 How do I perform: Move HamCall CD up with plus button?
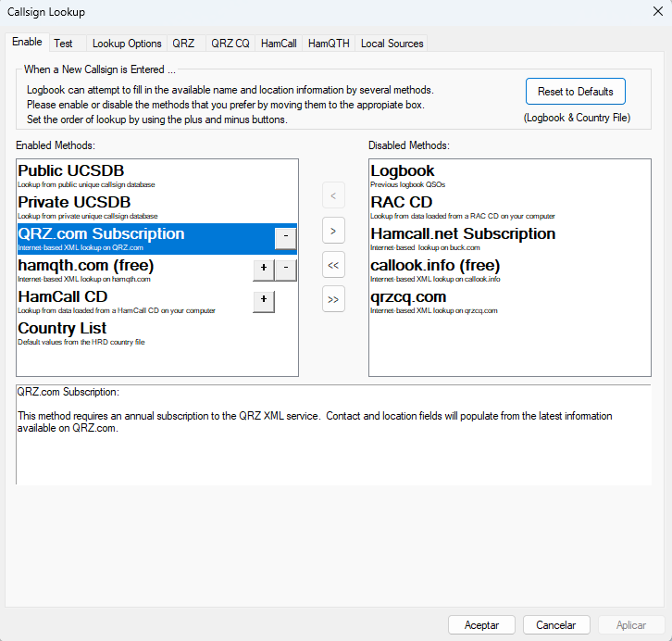click(x=264, y=301)
